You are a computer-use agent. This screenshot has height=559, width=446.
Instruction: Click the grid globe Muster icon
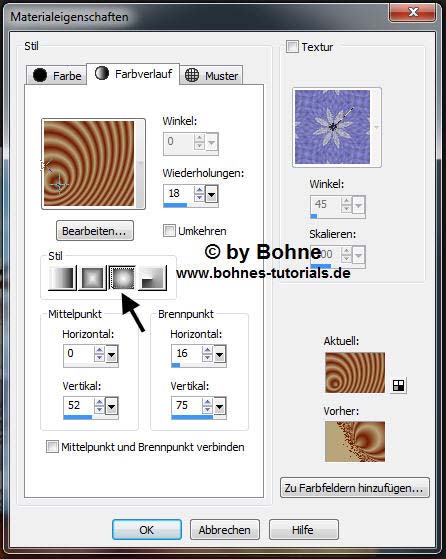(x=192, y=75)
